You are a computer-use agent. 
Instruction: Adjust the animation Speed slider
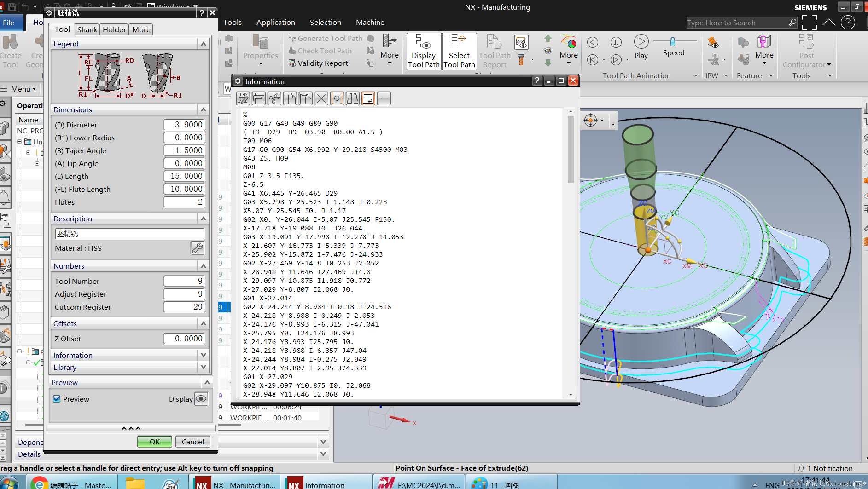(673, 41)
